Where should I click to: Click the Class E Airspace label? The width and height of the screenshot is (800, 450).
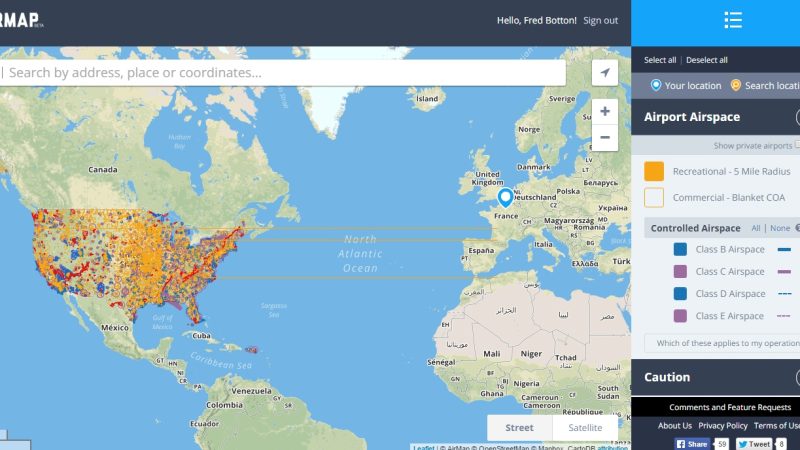tap(730, 316)
